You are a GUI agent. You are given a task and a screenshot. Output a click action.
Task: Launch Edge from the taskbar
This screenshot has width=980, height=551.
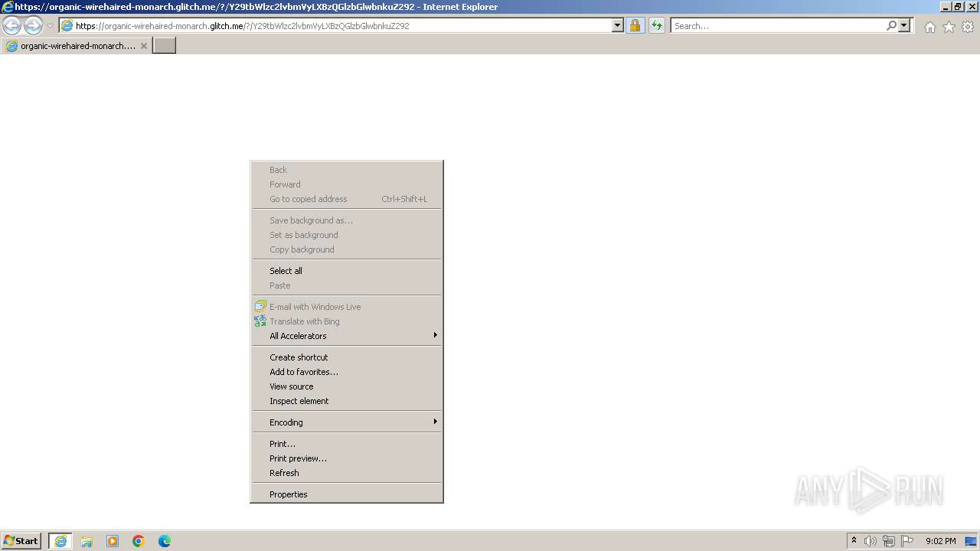click(x=165, y=541)
